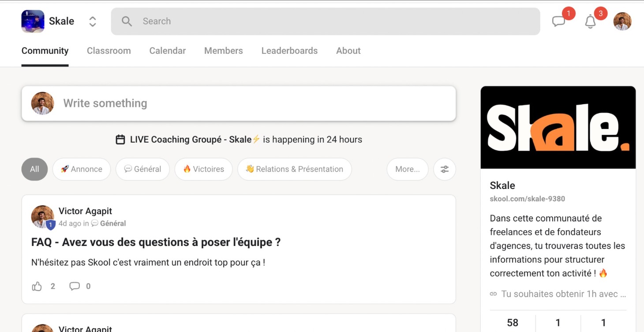Click the FAQ post body text "N'hésitez pas Skool"
Image resolution: width=644 pixels, height=332 pixels.
pyautogui.click(x=148, y=263)
